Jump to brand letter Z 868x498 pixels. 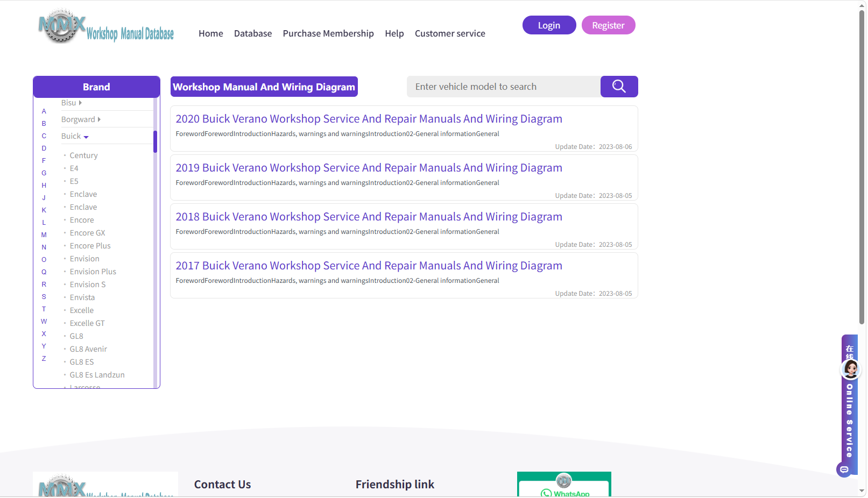coord(44,359)
